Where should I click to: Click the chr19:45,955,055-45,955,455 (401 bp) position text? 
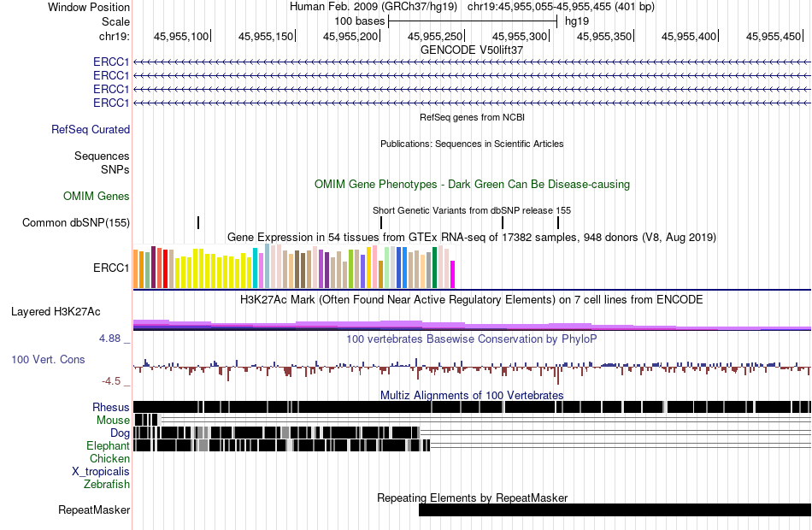click(x=561, y=7)
